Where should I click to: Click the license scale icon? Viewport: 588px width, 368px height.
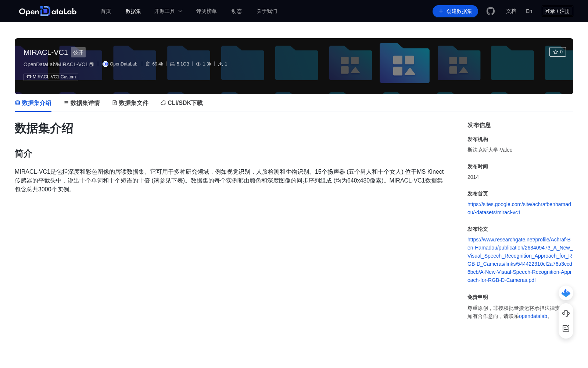(29, 77)
